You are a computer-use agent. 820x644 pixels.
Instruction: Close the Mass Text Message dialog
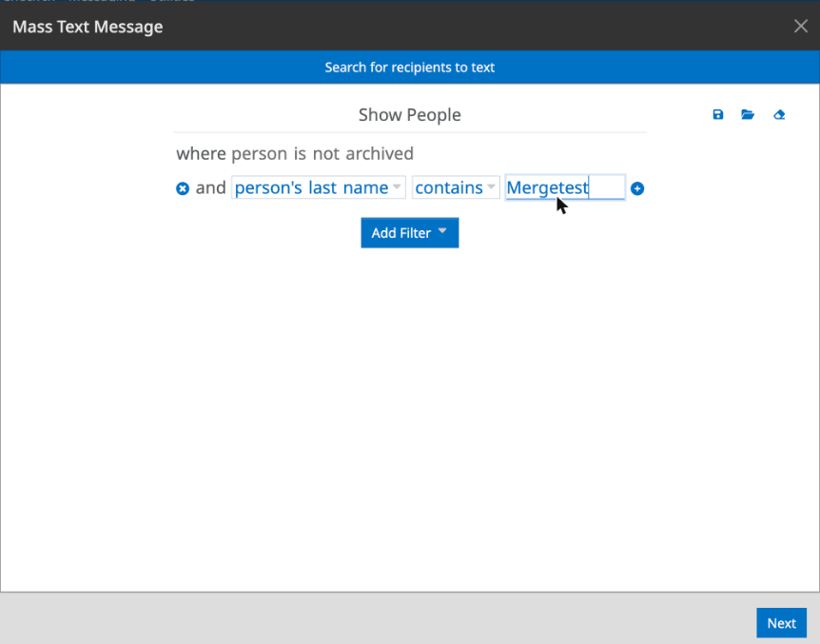click(x=801, y=26)
